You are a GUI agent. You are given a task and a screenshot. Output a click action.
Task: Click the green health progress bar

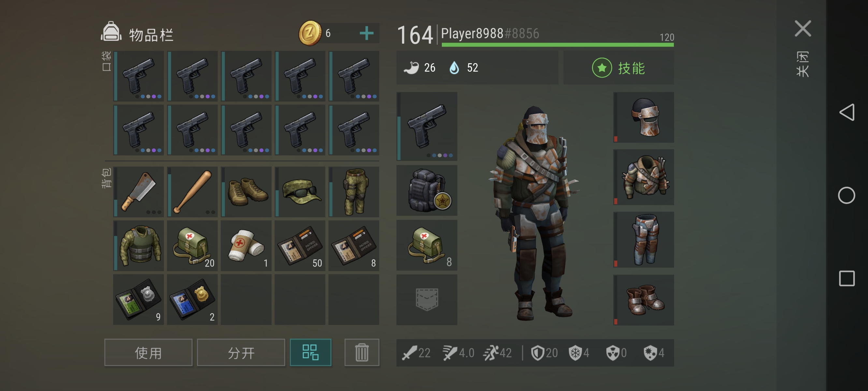558,45
